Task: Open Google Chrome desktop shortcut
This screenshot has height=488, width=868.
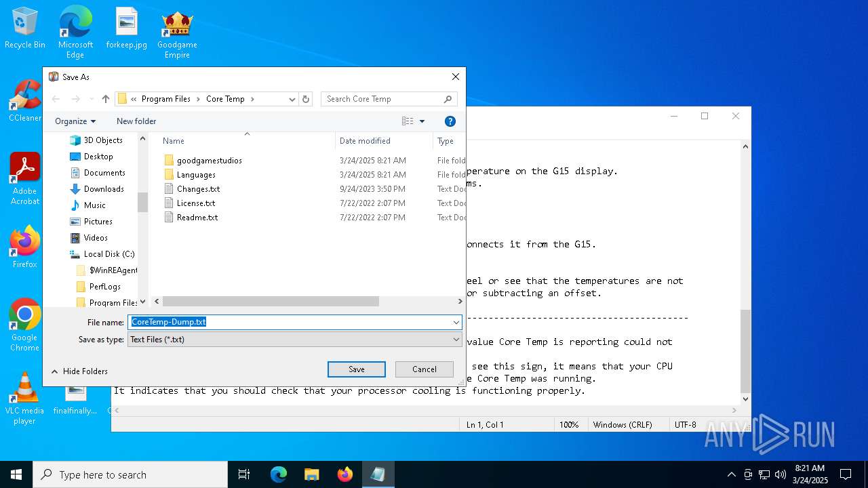Action: pyautogui.click(x=25, y=325)
